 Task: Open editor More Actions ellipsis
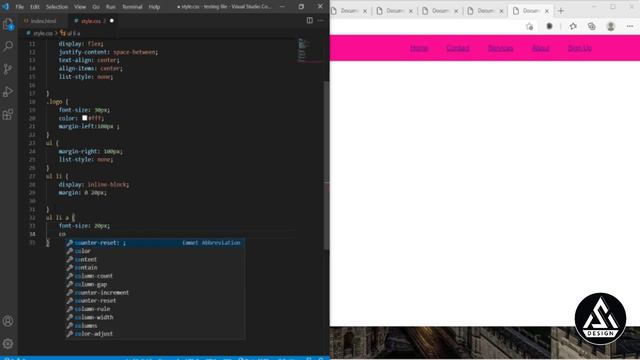coord(320,20)
